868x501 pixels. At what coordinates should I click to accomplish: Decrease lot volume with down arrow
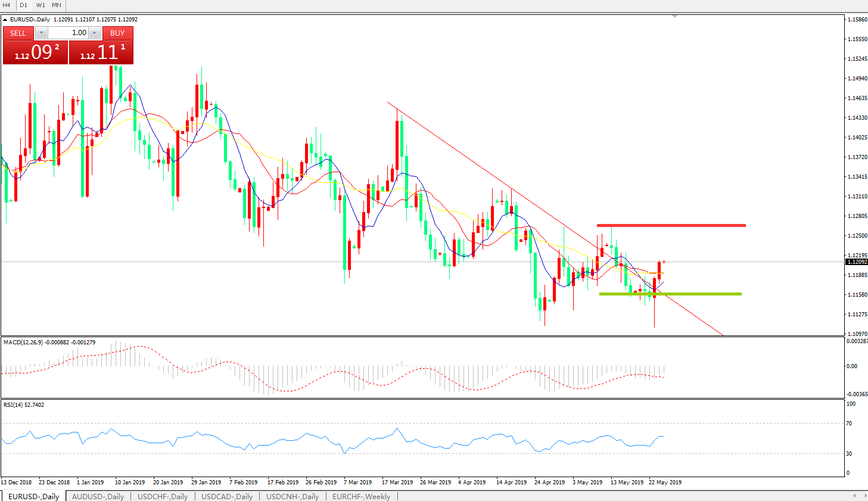point(41,33)
